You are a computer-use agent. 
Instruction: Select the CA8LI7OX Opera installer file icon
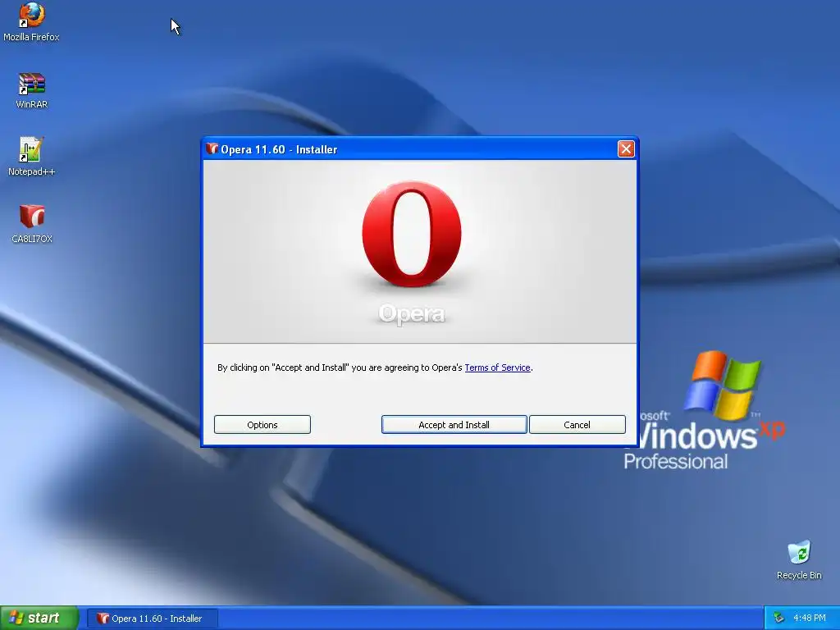(32, 224)
